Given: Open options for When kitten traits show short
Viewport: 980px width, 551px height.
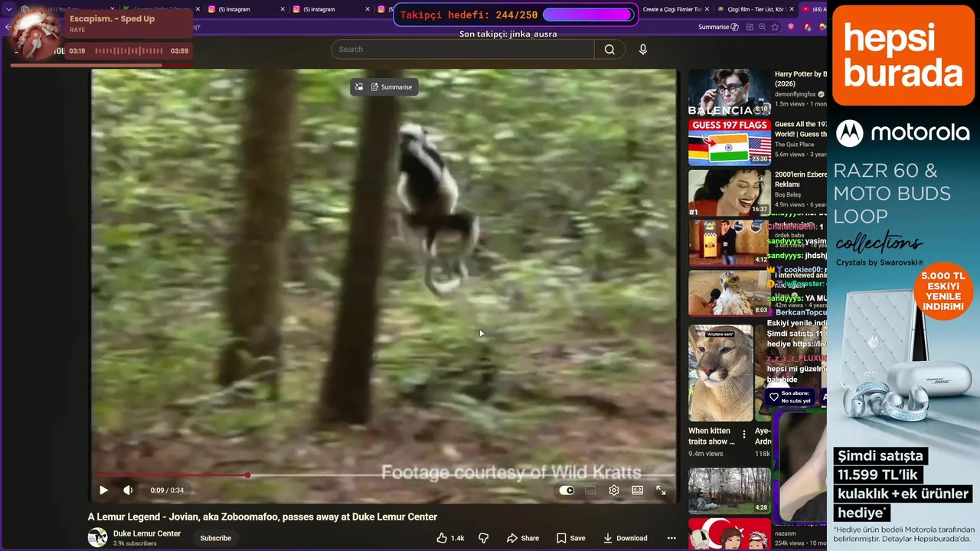Looking at the screenshot, I should 744,435.
